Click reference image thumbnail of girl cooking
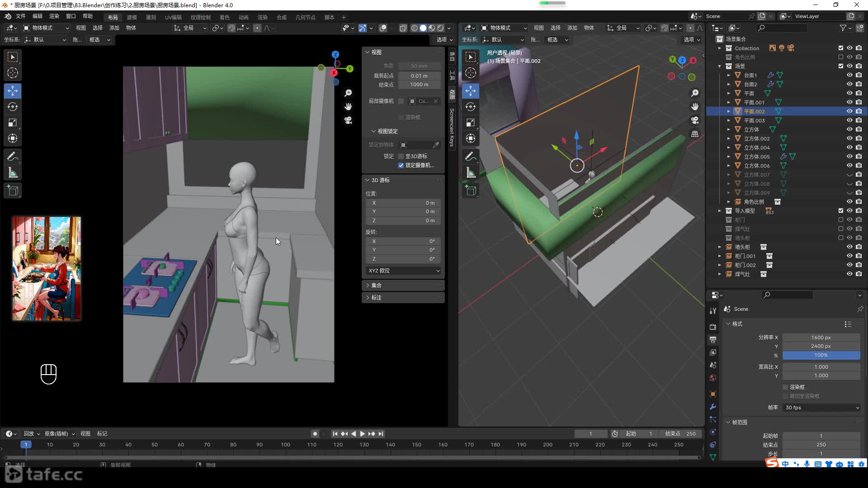 coord(47,269)
